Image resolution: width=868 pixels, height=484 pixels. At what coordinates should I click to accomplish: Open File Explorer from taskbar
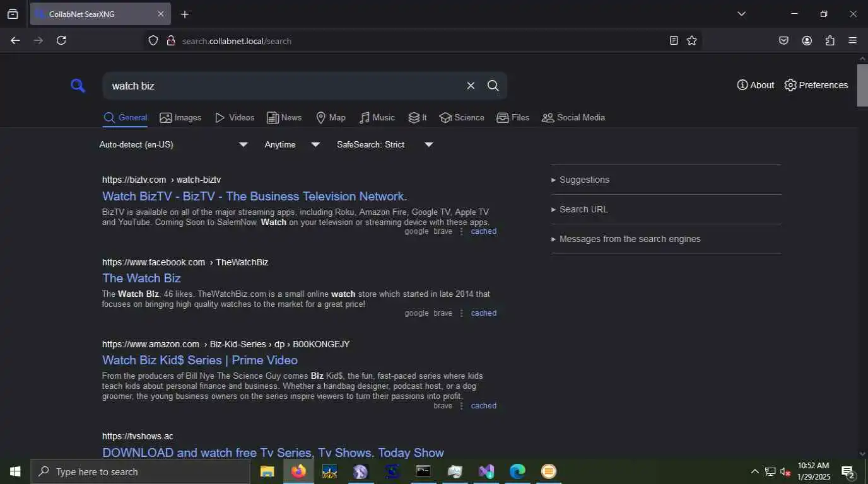(267, 471)
